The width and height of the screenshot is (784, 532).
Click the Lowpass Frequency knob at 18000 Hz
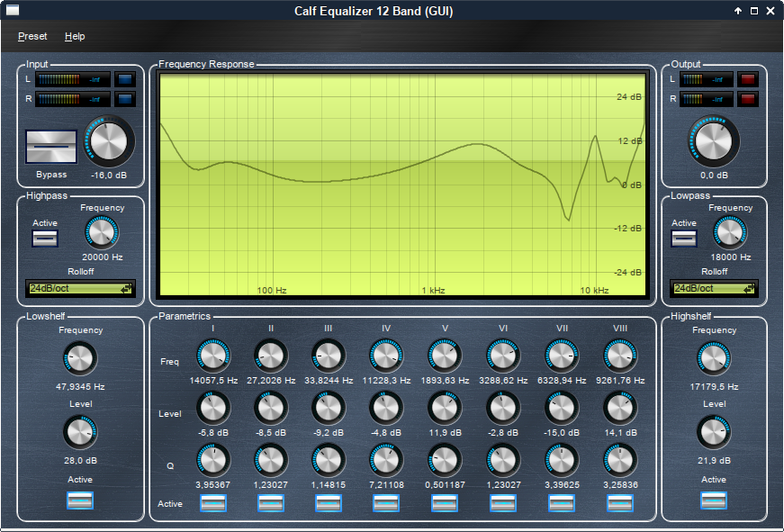coord(729,233)
